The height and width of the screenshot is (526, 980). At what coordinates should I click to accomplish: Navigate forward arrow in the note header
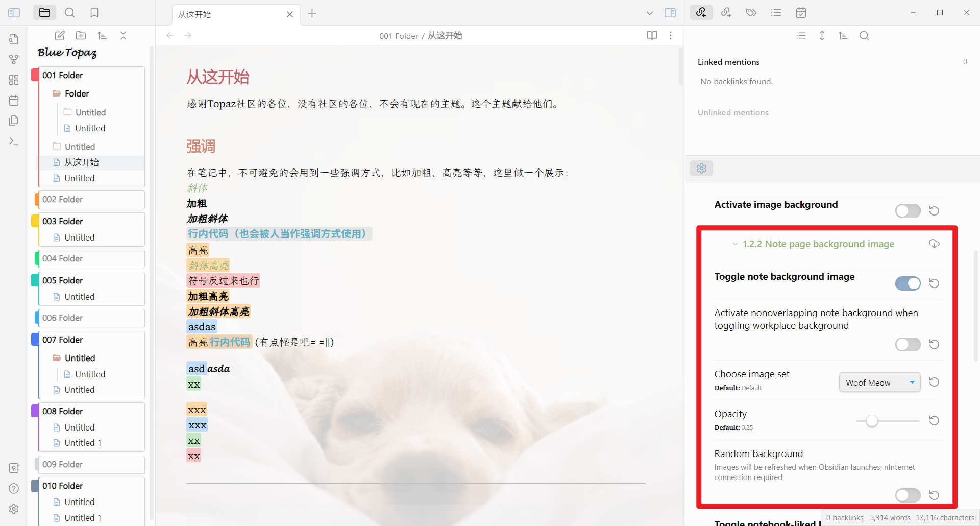188,35
